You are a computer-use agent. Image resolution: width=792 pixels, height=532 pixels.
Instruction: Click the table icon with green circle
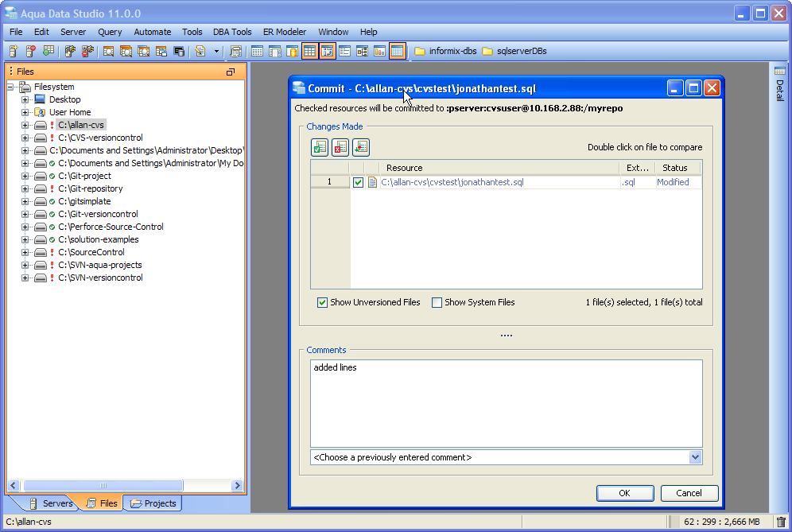[x=49, y=51]
